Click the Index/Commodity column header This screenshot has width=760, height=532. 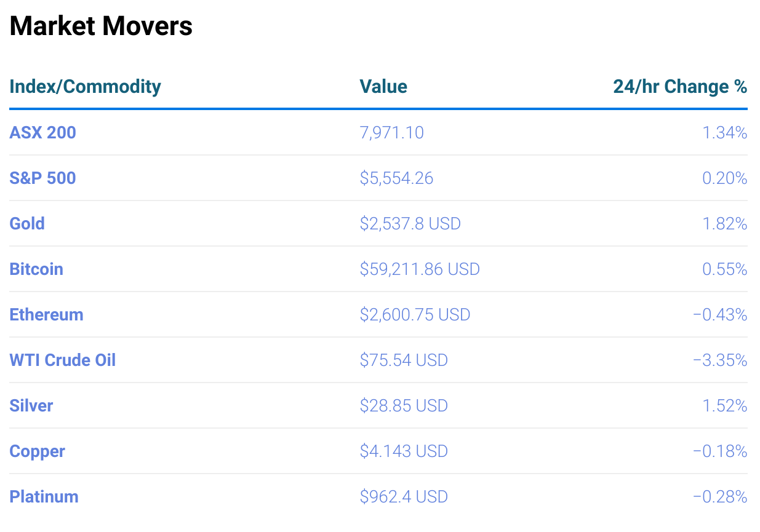tap(85, 87)
